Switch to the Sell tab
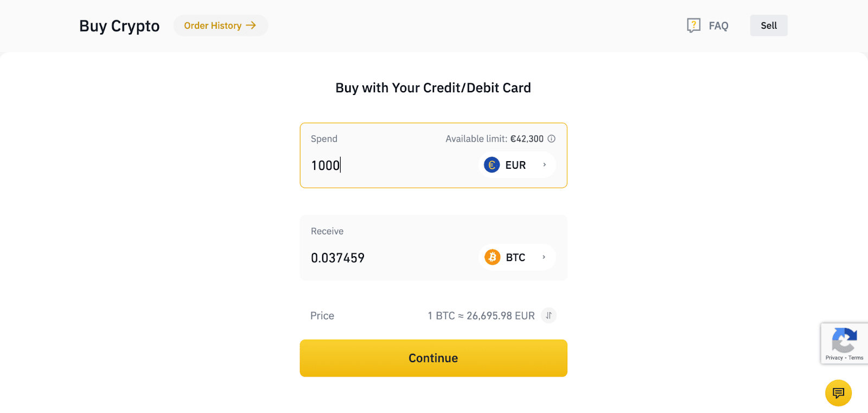This screenshot has height=413, width=868. click(x=768, y=25)
